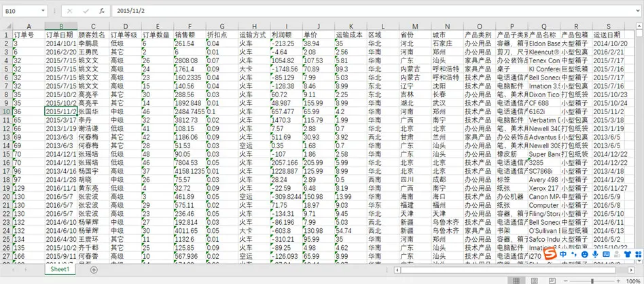Open the Name Box dropdown arrow
The image size is (644, 284).
43,11
